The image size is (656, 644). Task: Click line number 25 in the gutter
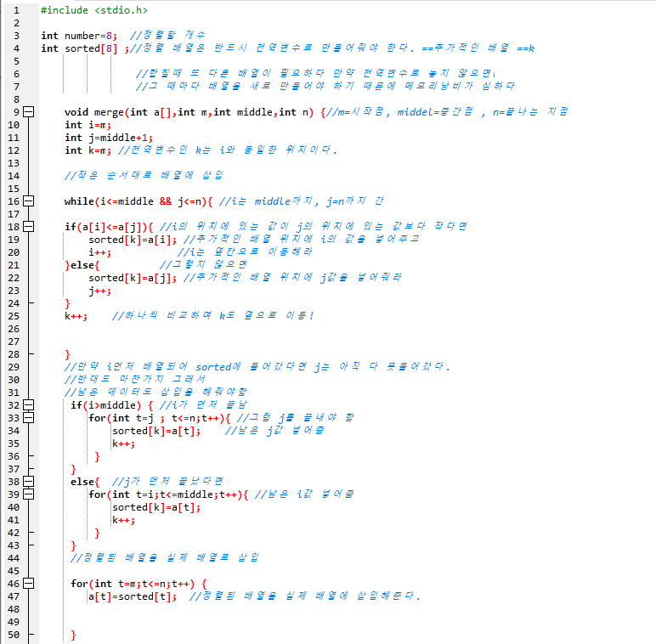click(x=14, y=316)
